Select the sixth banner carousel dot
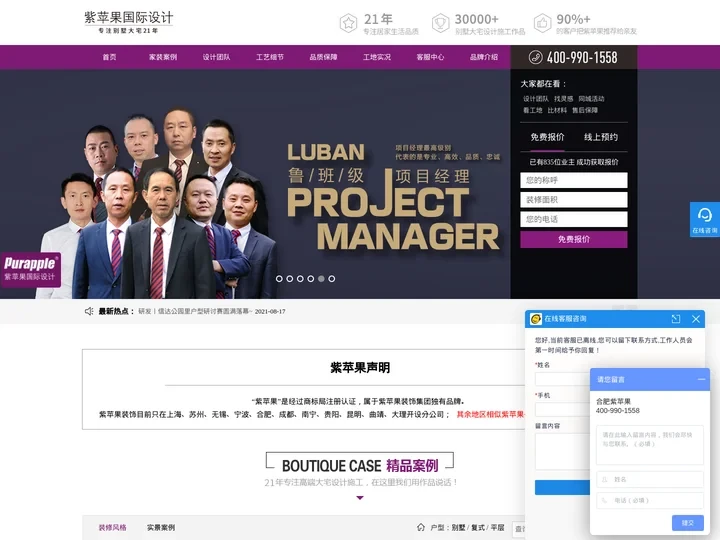720x540 pixels. (332, 279)
